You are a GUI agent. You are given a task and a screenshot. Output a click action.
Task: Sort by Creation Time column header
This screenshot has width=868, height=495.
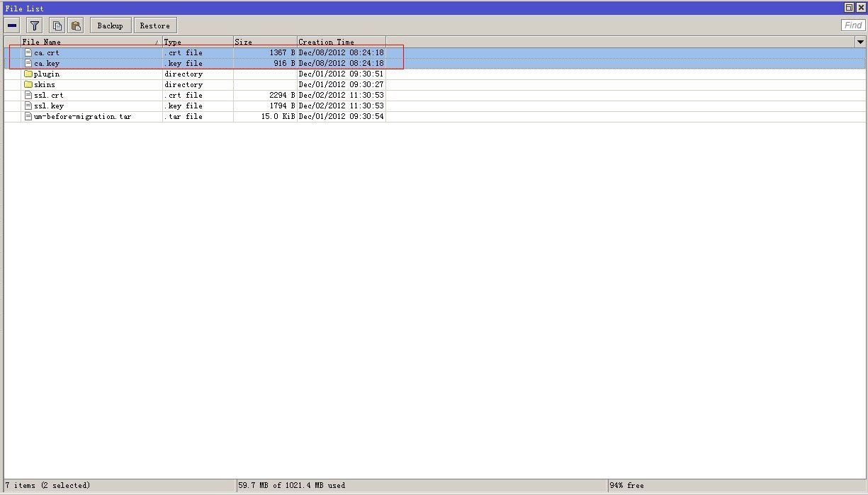[342, 42]
